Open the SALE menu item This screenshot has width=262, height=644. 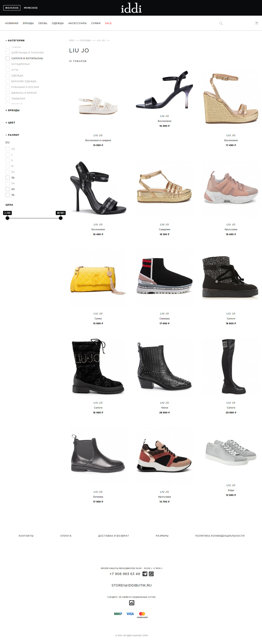coord(108,23)
